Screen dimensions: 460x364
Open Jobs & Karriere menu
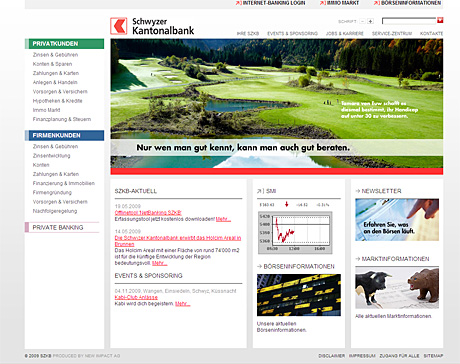(x=345, y=34)
